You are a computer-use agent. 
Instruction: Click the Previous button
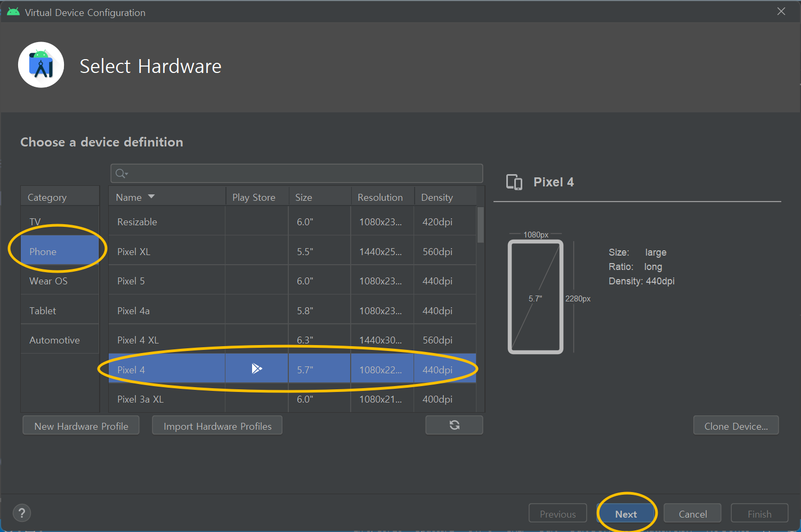tap(557, 514)
